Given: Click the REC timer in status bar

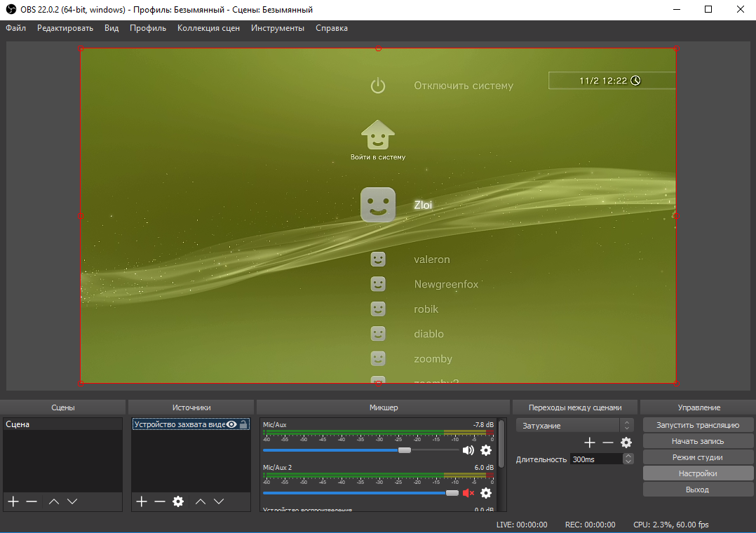Looking at the screenshot, I should 590,525.
